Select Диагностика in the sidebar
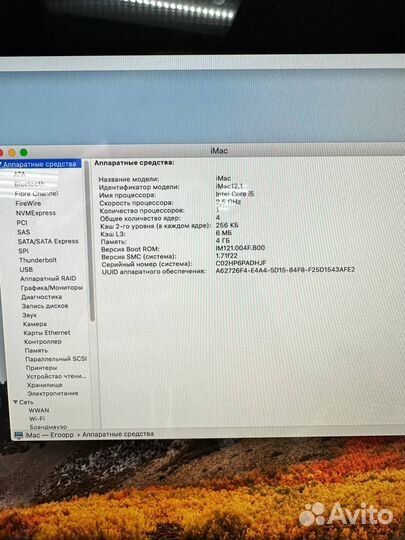Screen dimensions: 405x540 pyautogui.click(x=42, y=297)
